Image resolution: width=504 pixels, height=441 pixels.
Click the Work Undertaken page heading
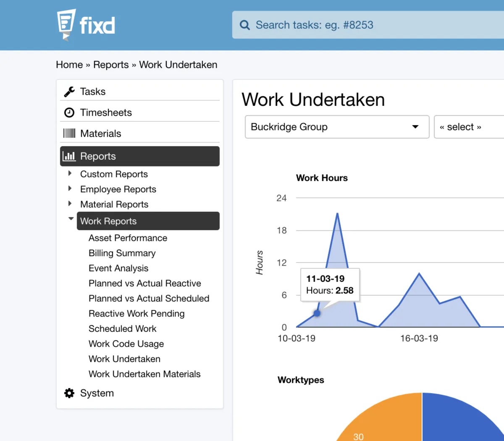[x=313, y=100]
